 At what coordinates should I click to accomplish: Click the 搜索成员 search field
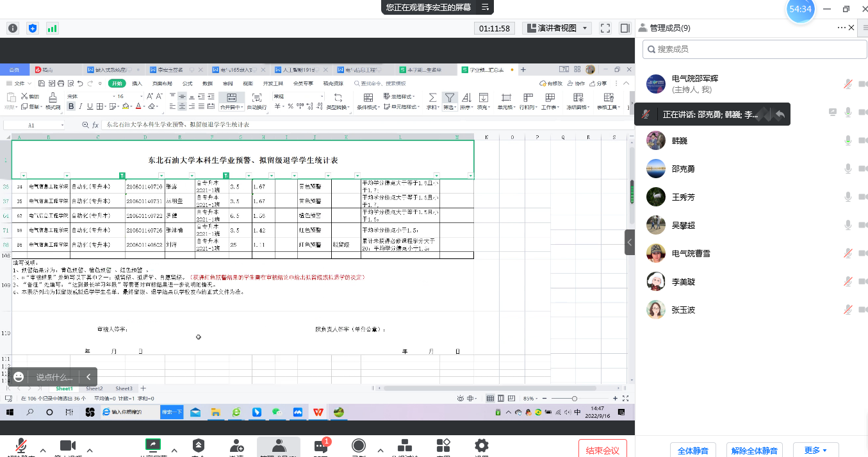point(751,49)
